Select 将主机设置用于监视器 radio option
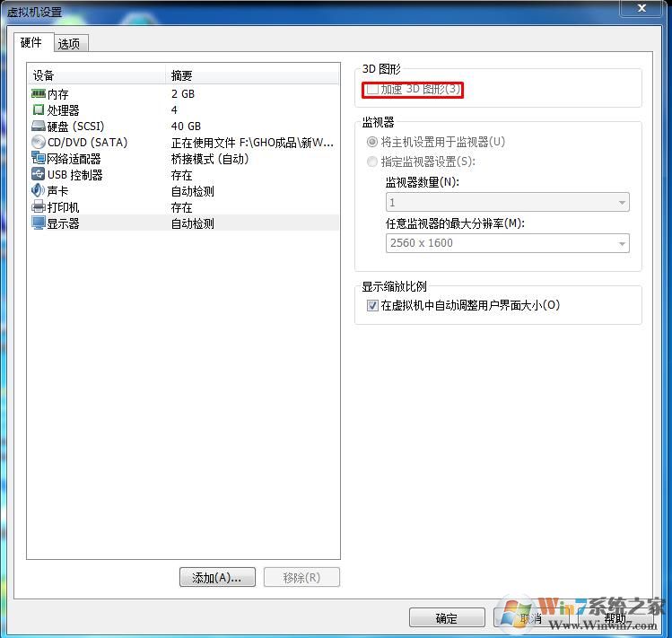This screenshot has width=672, height=638. tap(372, 142)
